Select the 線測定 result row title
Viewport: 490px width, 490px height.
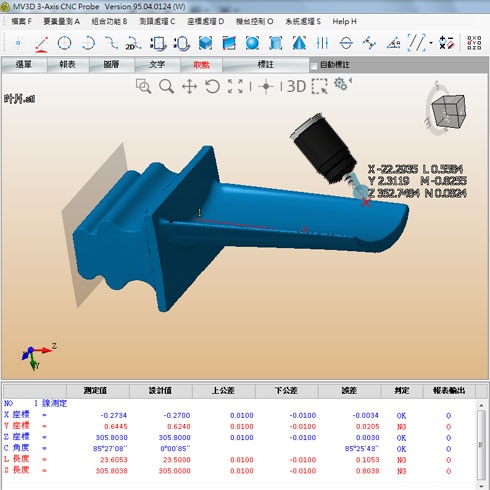coord(54,403)
